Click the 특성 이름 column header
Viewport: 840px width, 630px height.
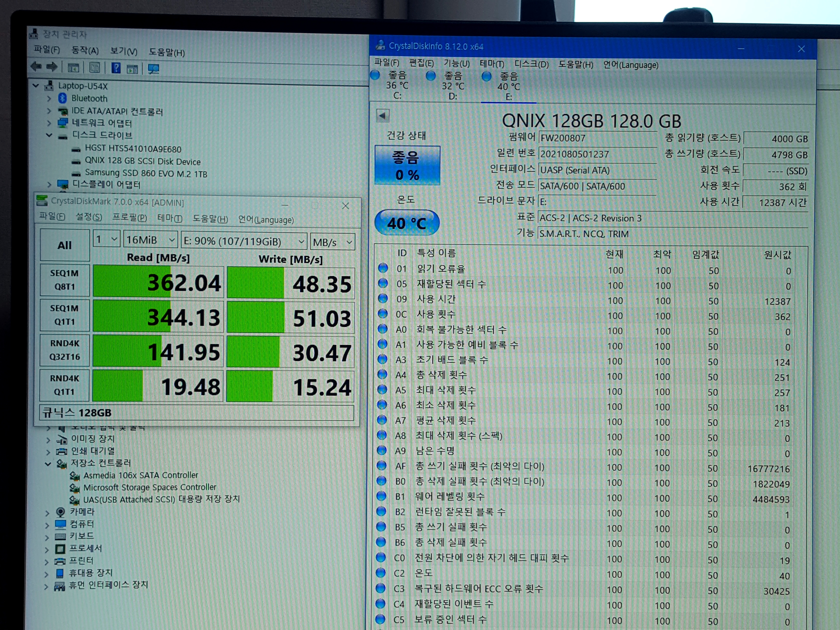[436, 253]
